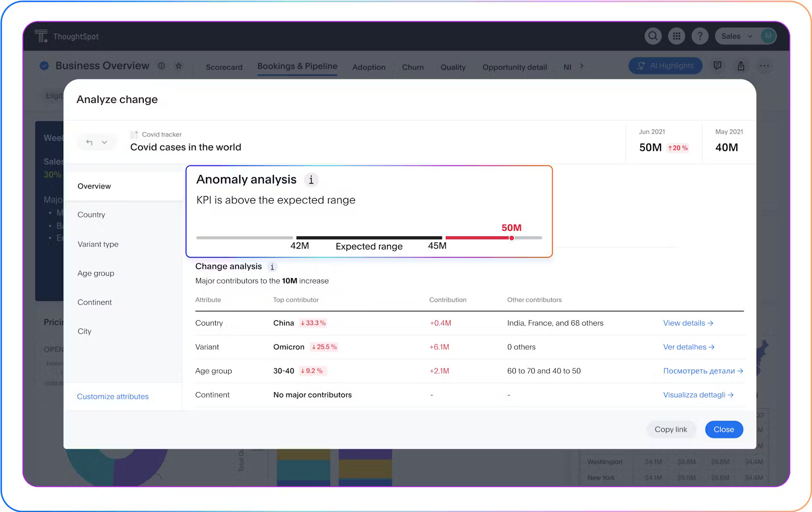Click the Business Overview info icon
The height and width of the screenshot is (512, 812).
161,66
